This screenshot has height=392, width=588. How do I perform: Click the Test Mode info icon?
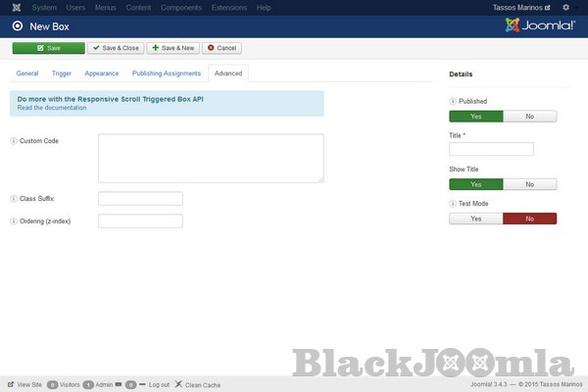[x=453, y=203]
